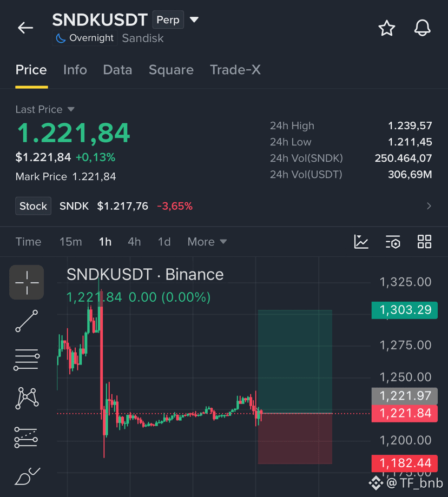Click the 1,182.44 stop price label

click(x=405, y=463)
